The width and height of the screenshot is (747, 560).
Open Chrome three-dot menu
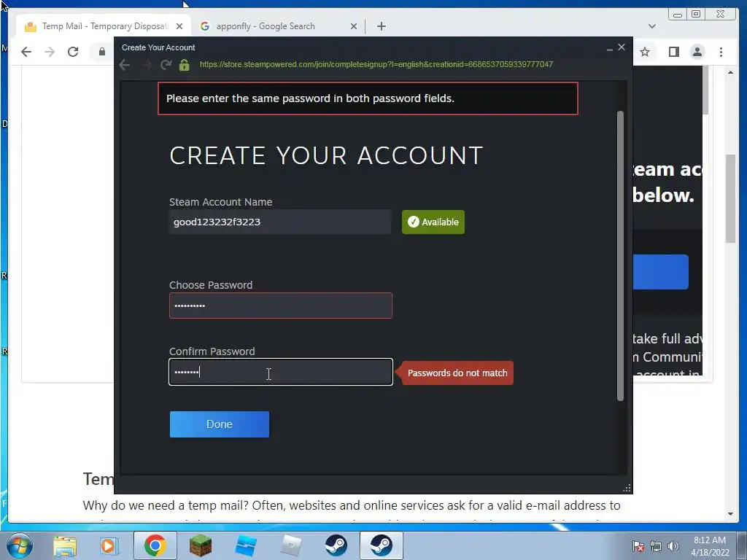(x=721, y=52)
